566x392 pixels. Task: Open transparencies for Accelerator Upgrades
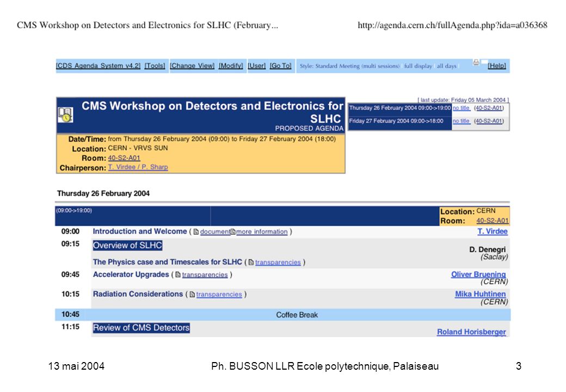tap(205, 275)
